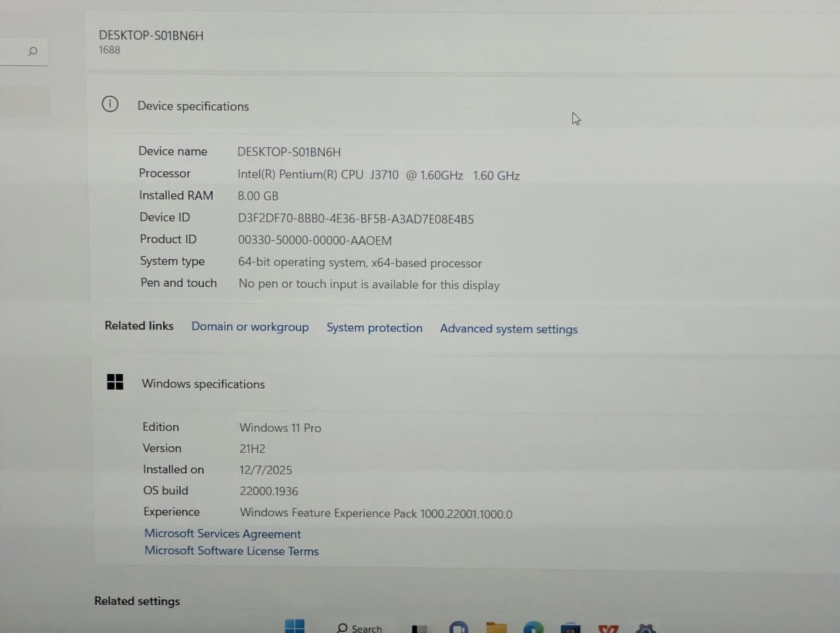
Task: Click the Device specifications info icon
Action: point(110,104)
